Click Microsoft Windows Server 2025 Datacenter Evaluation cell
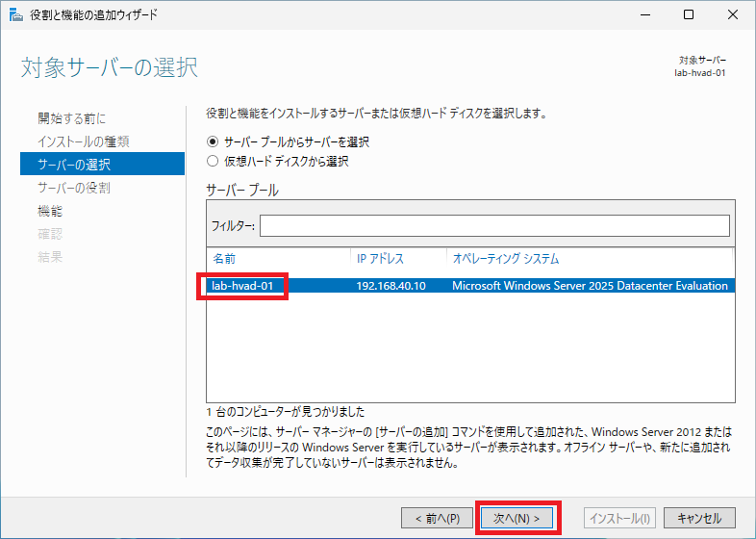This screenshot has width=756, height=539. [590, 286]
